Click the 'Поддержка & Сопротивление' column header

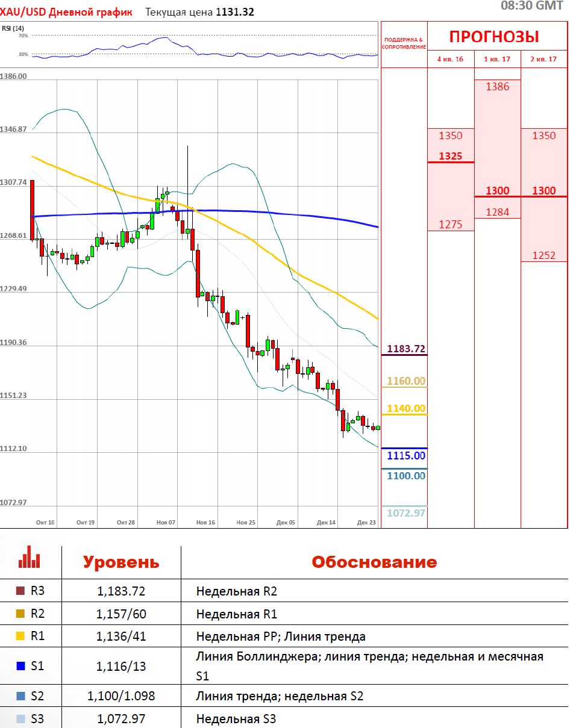coord(404,43)
